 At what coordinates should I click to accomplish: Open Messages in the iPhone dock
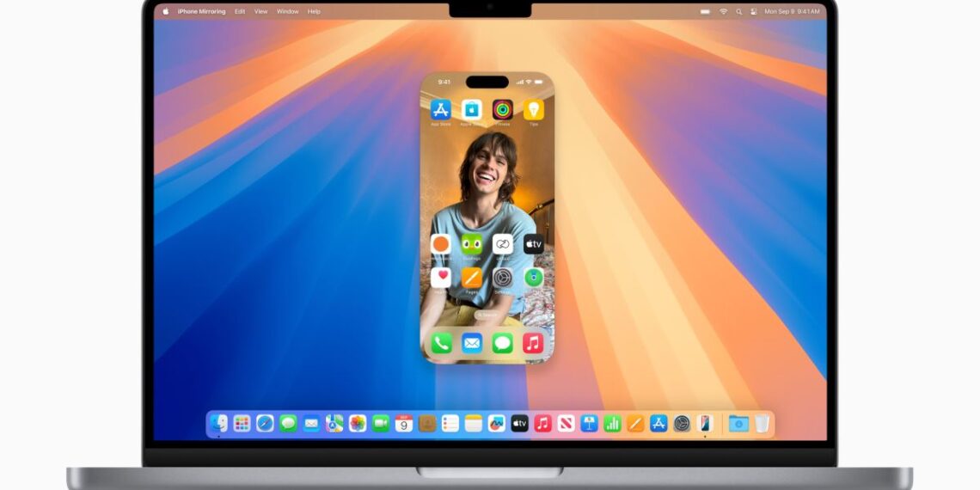pyautogui.click(x=503, y=344)
